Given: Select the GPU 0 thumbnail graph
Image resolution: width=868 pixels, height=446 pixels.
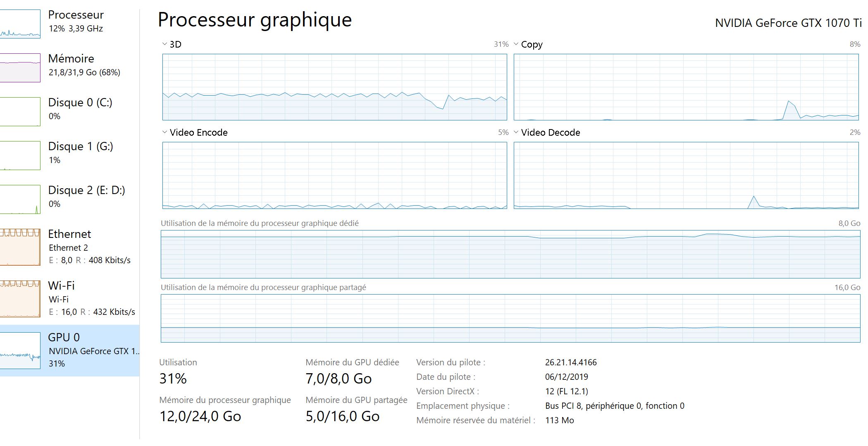Looking at the screenshot, I should point(20,351).
